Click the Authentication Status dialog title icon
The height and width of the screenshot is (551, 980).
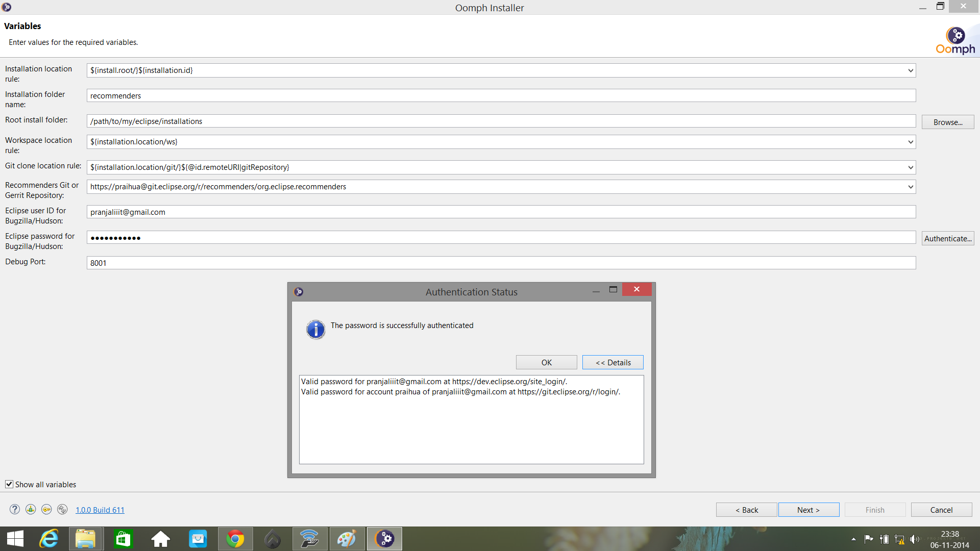click(x=299, y=292)
